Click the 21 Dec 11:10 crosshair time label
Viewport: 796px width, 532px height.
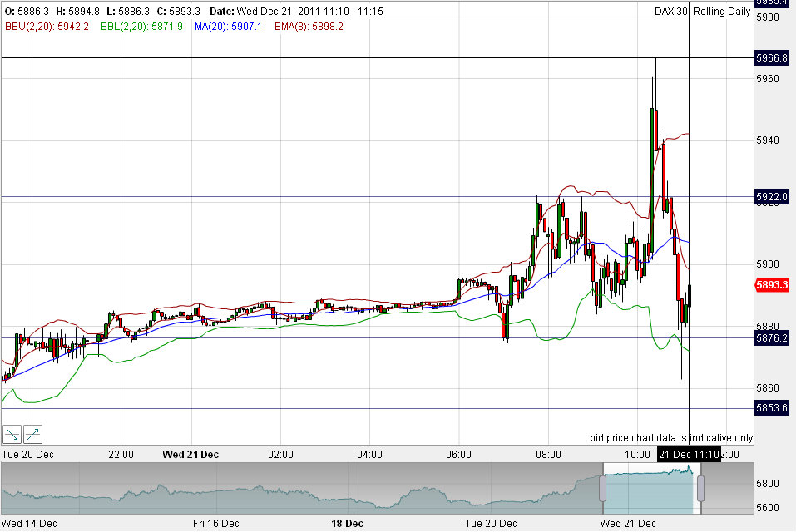[689, 454]
